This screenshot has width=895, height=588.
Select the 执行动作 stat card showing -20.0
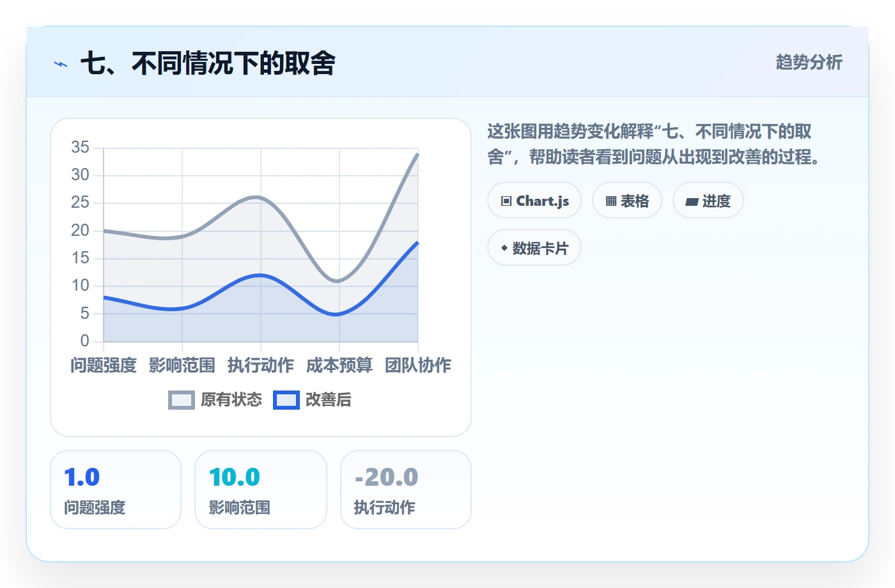[406, 490]
